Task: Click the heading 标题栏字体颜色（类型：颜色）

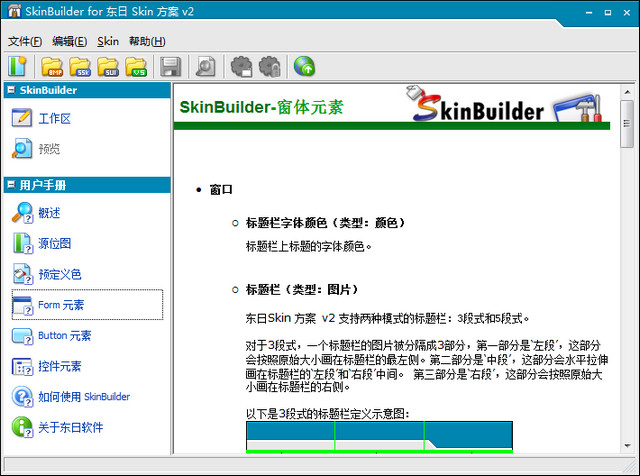Action: click(325, 223)
